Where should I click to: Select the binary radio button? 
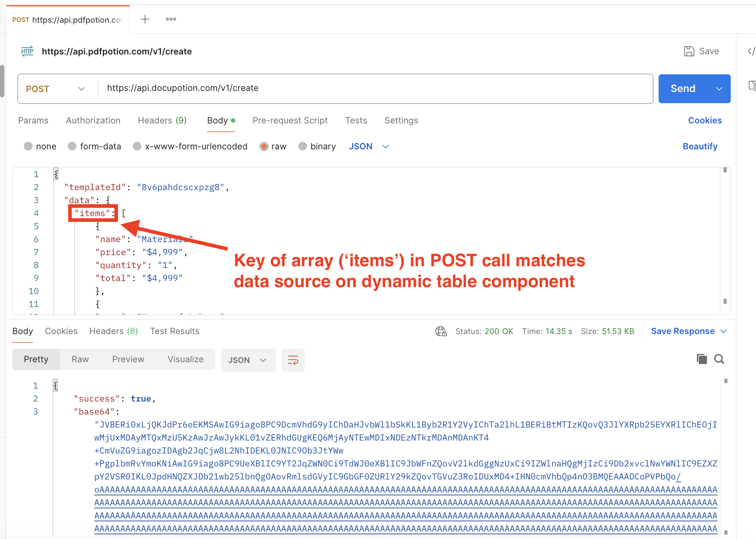(x=303, y=146)
